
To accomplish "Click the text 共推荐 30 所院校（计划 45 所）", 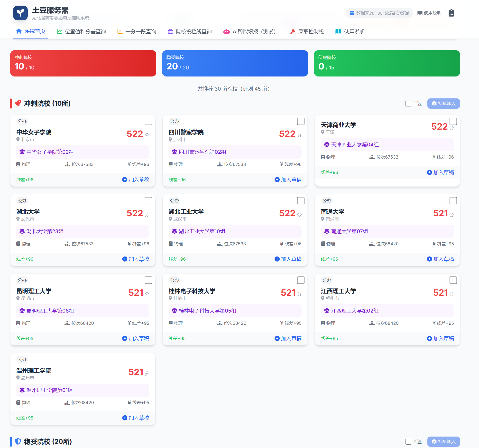I will (x=234, y=89).
